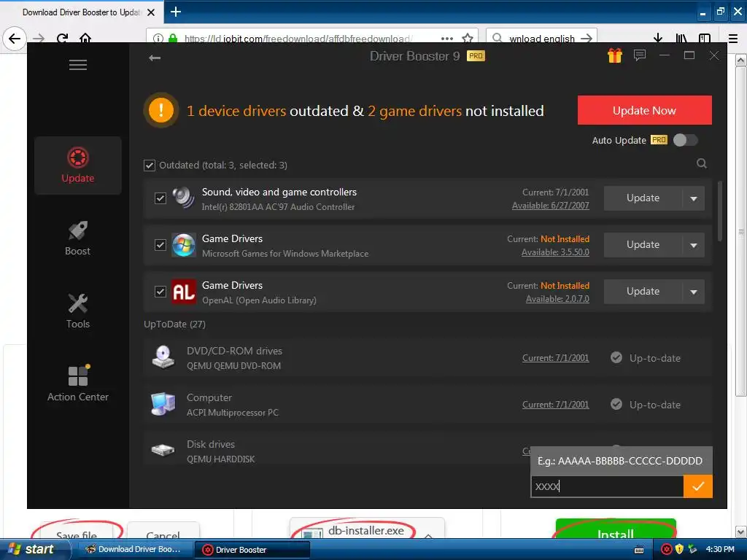747x560 pixels.
Task: Expand the OpenAL Update dropdown arrow
Action: [x=694, y=292]
